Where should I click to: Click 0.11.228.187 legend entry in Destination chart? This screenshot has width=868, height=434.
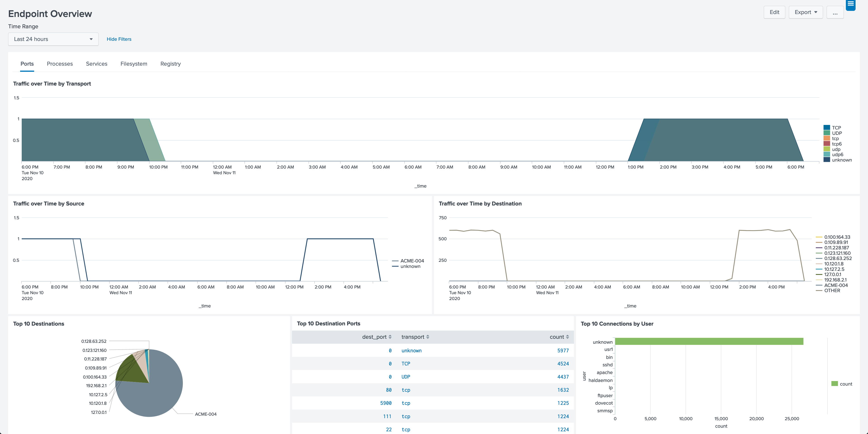pos(832,248)
